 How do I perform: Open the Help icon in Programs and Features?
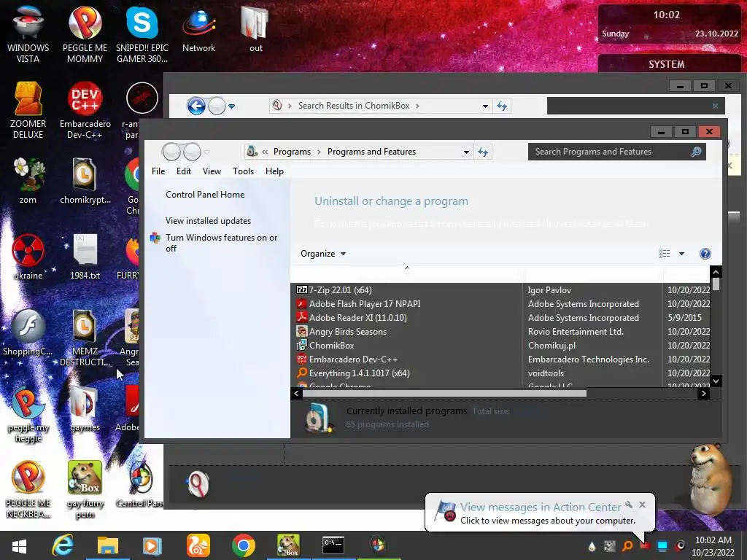pos(705,254)
